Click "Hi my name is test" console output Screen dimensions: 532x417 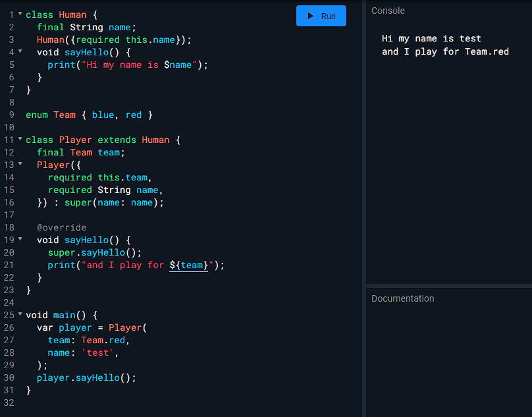tap(431, 38)
